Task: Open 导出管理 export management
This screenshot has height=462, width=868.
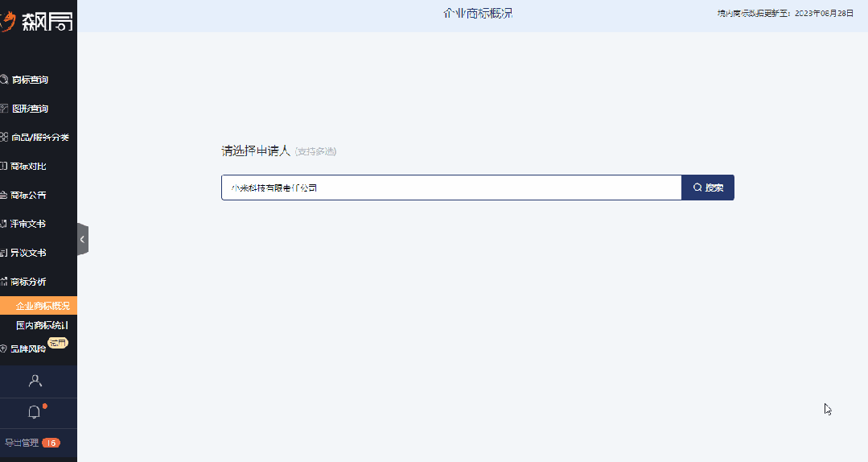Action: pos(23,443)
